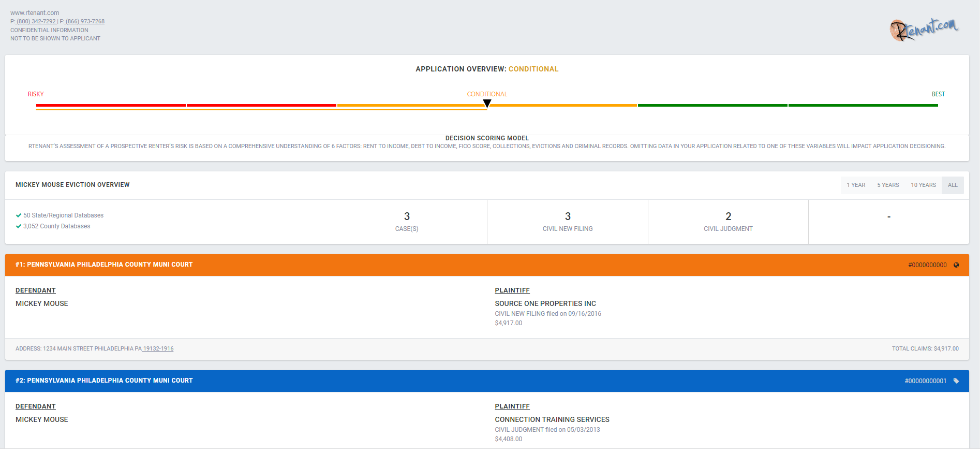Filter evictions to 5 Years

tap(888, 185)
